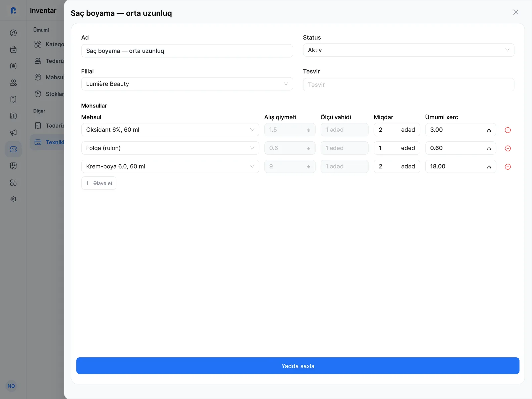Screen dimensions: 532x399
Task: Open the Folqa (rulon) product dropdown
Action: pos(170,148)
